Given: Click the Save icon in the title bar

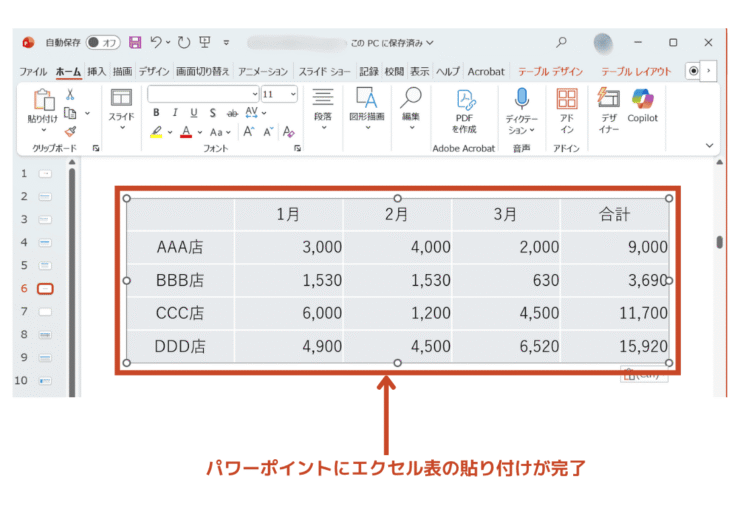Looking at the screenshot, I should 135,42.
